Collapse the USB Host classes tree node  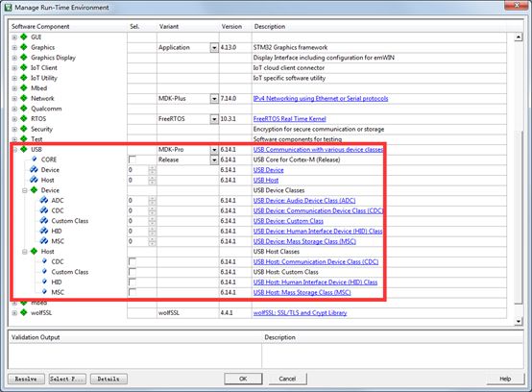click(x=24, y=252)
